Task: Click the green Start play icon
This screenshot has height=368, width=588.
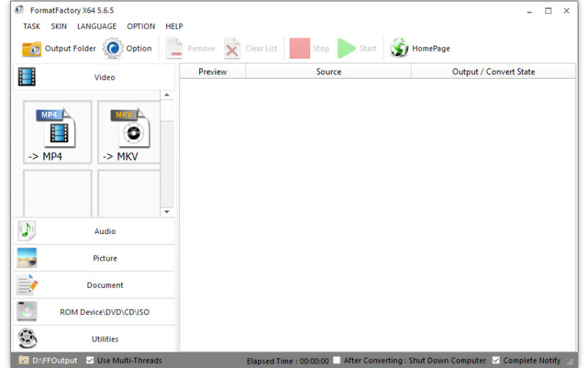Action: pyautogui.click(x=346, y=49)
